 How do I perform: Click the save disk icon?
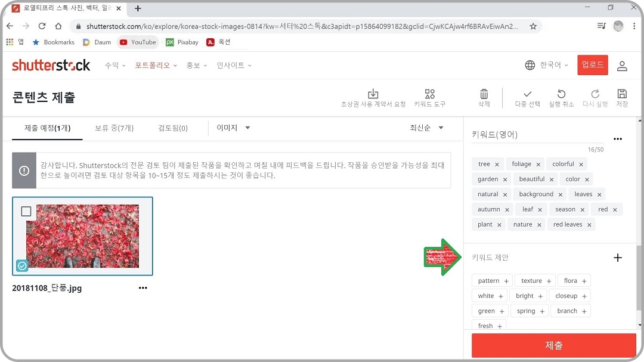click(622, 94)
